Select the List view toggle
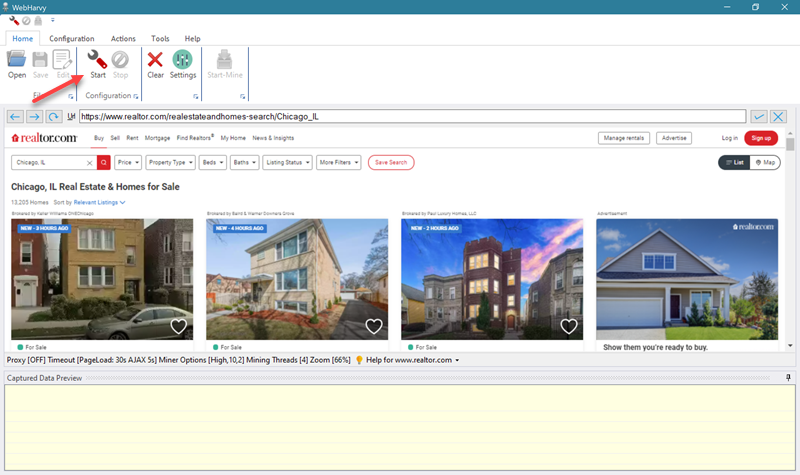 pyautogui.click(x=735, y=162)
